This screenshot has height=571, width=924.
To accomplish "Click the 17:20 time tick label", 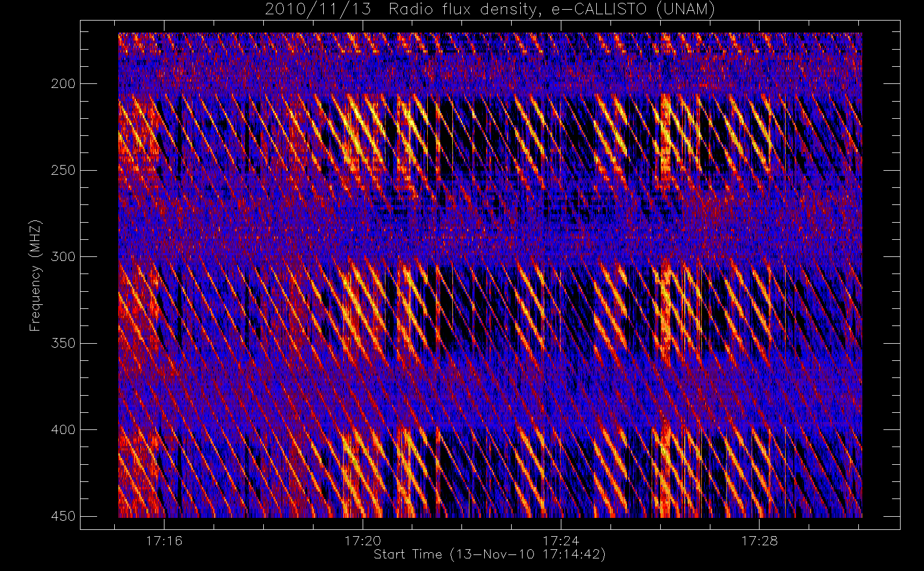I will (363, 541).
